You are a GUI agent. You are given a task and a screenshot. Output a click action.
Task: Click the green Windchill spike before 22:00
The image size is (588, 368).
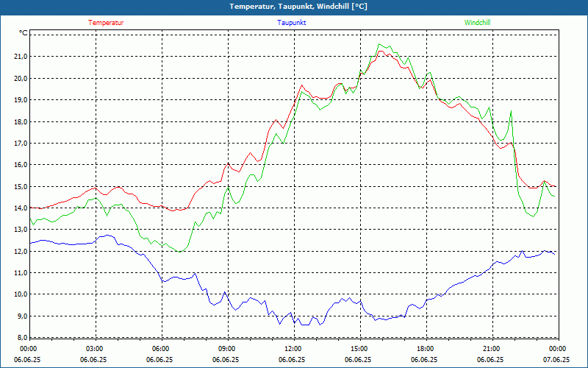click(511, 111)
